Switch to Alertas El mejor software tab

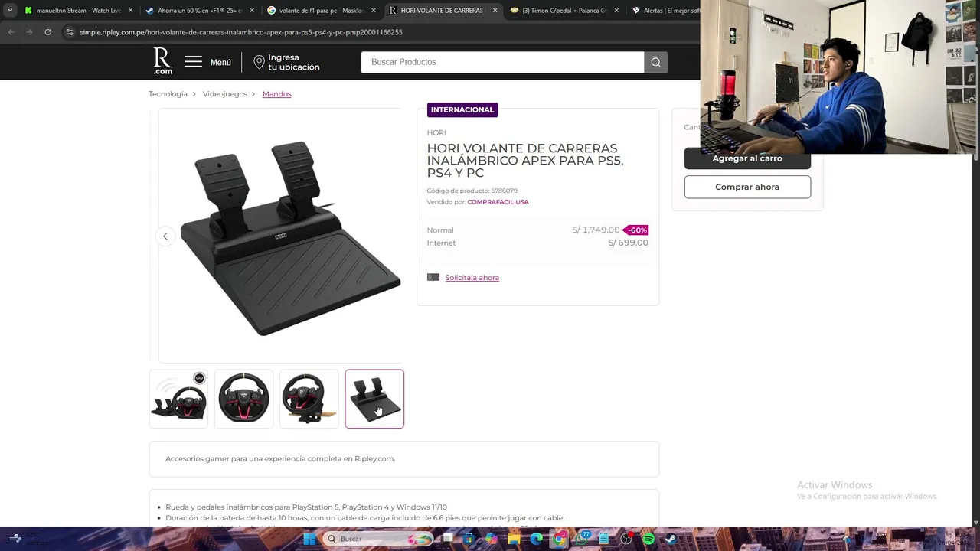[x=665, y=11]
